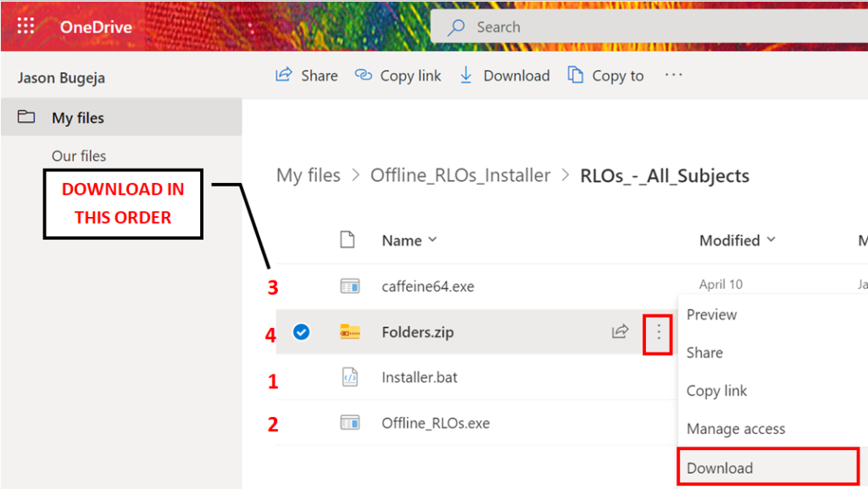Expand the Name column sort dropdown
This screenshot has height=489, width=868.
[432, 240]
